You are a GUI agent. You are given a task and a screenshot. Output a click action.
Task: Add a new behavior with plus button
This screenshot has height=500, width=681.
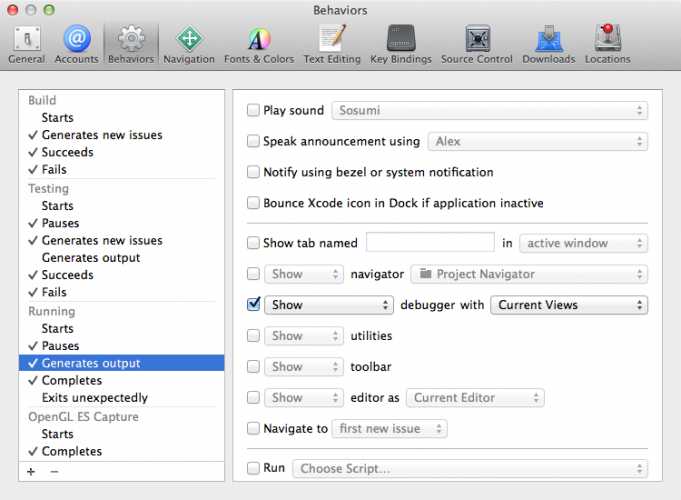(x=31, y=472)
